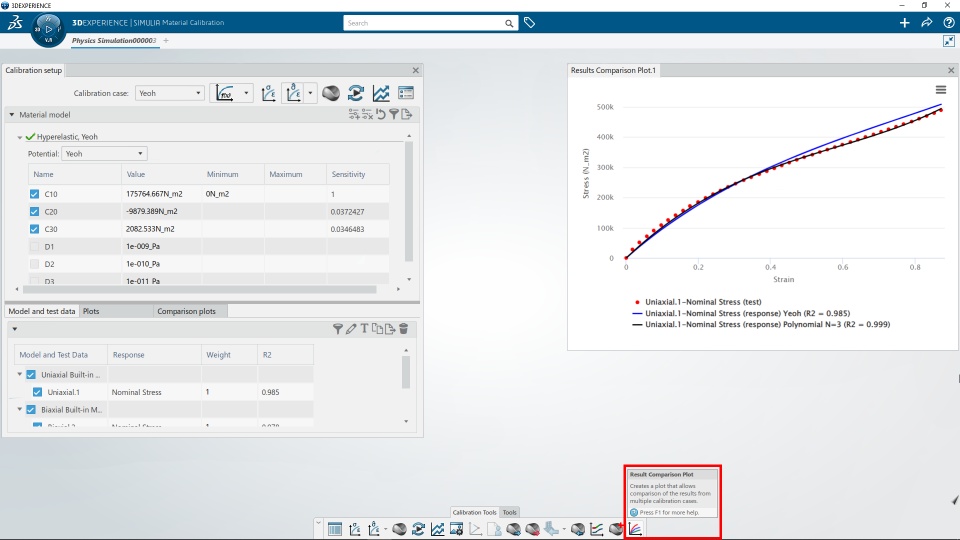Open the dropdown arrow next to second stress-strain icon
The image size is (960, 540).
pos(310,93)
